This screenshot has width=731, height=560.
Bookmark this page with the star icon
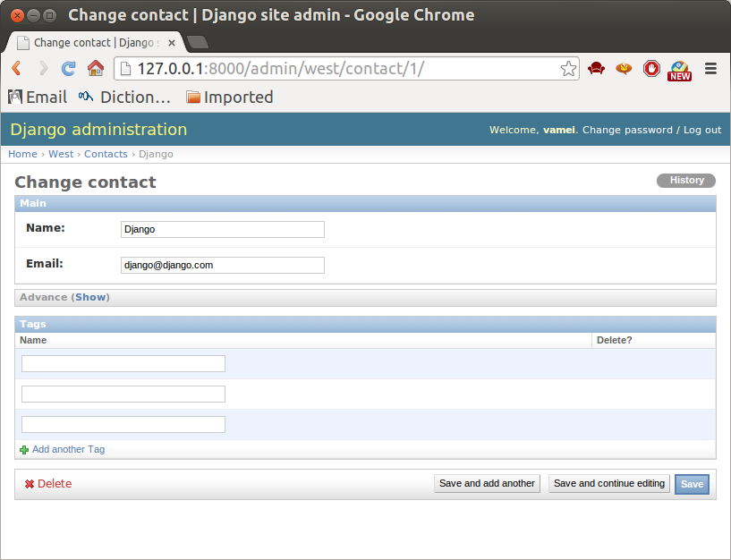[568, 69]
